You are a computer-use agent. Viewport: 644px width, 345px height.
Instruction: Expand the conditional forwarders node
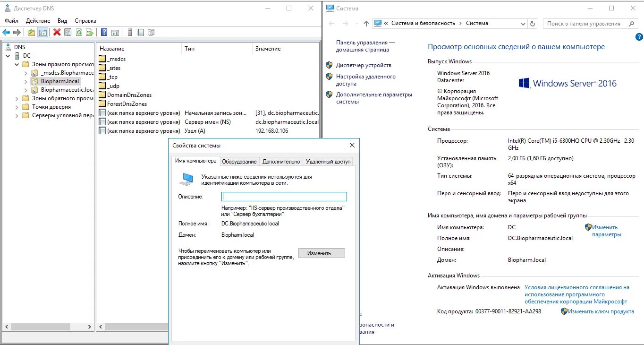17,115
